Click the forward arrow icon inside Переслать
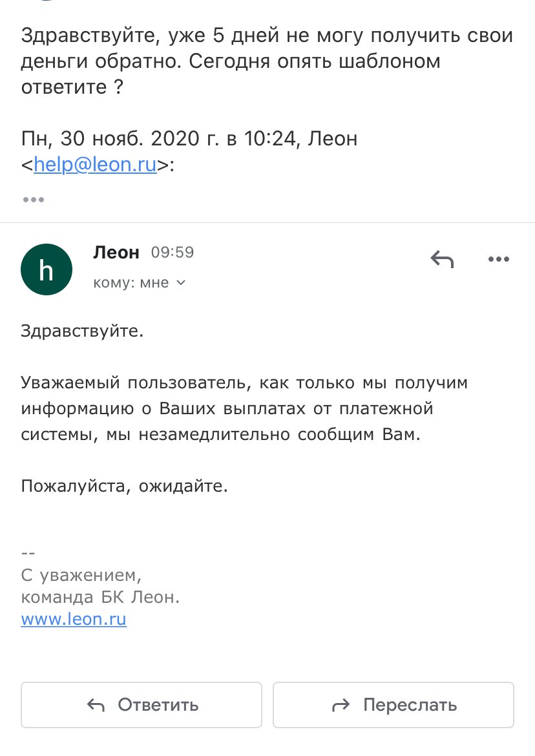This screenshot has height=756, width=535. (x=341, y=704)
